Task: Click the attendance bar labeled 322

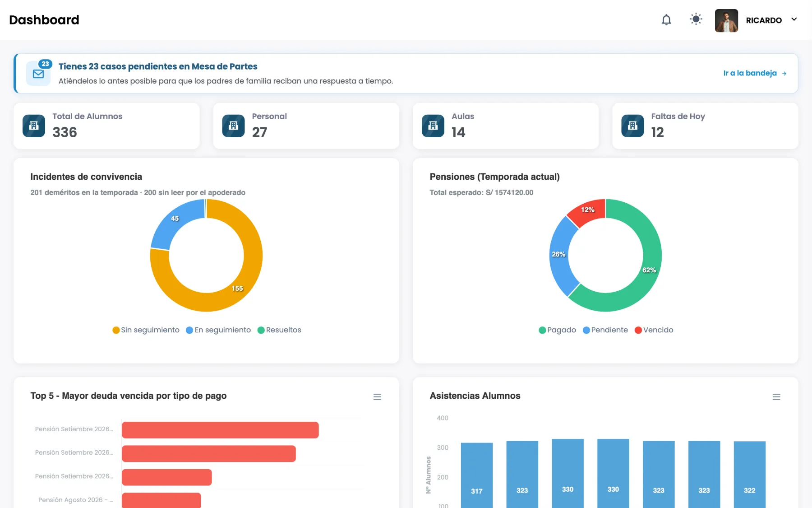Action: pos(750,474)
